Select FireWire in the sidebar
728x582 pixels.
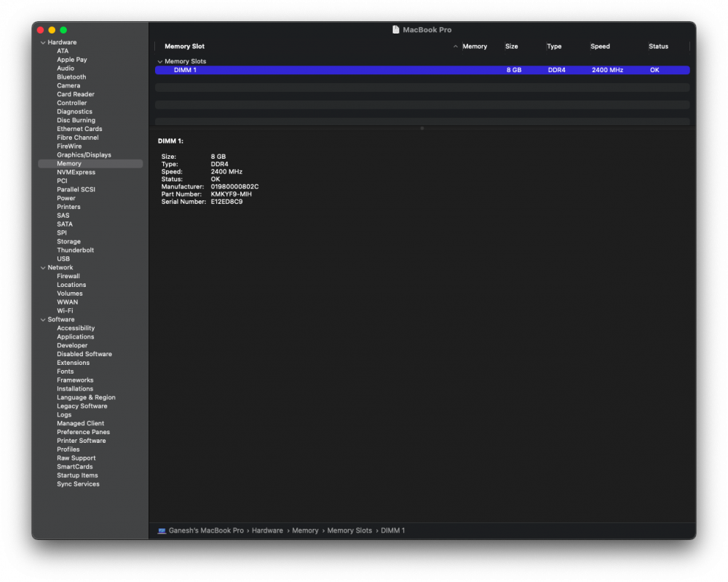pos(69,146)
